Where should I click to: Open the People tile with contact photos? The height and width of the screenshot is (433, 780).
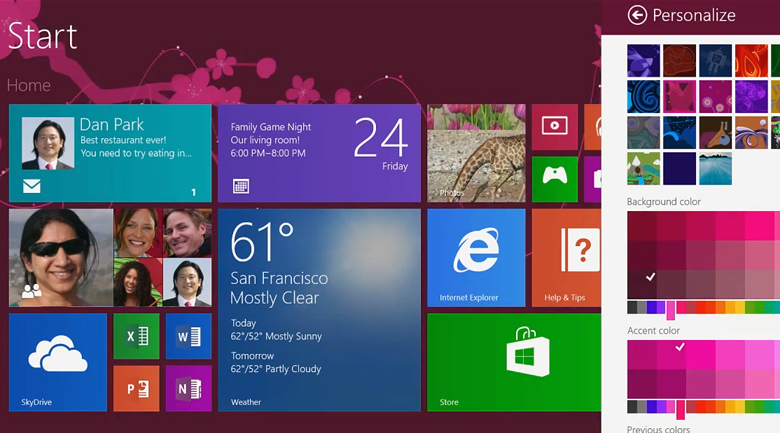110,258
